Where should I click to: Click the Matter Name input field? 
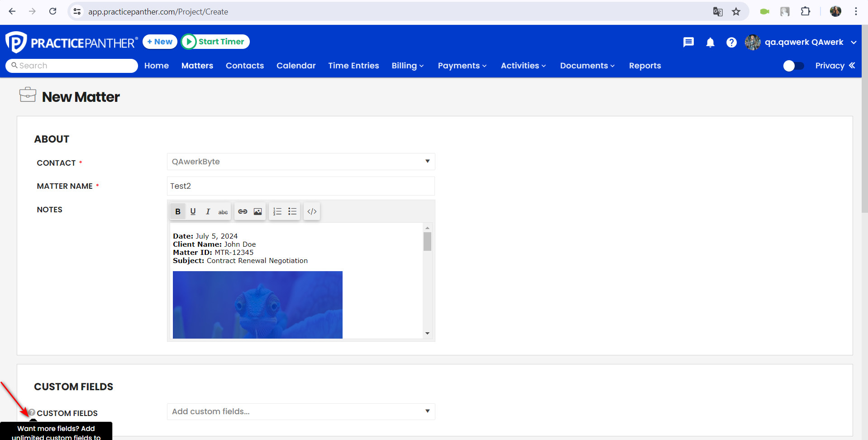click(x=301, y=186)
